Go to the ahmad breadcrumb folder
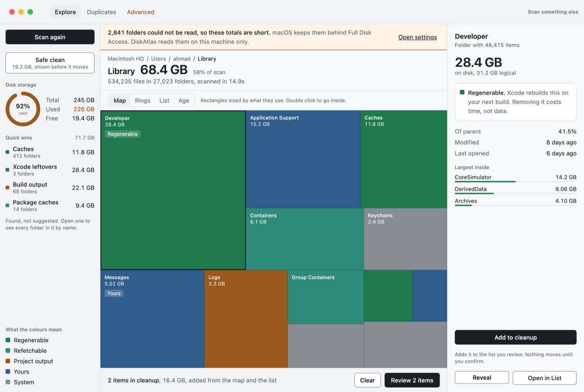The height and width of the screenshot is (392, 584). (x=182, y=59)
